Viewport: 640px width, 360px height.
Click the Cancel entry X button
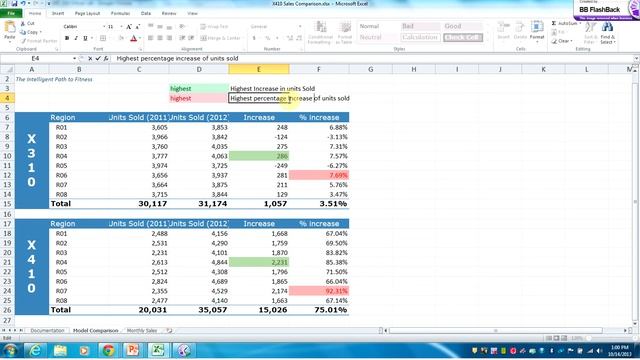coord(90,58)
